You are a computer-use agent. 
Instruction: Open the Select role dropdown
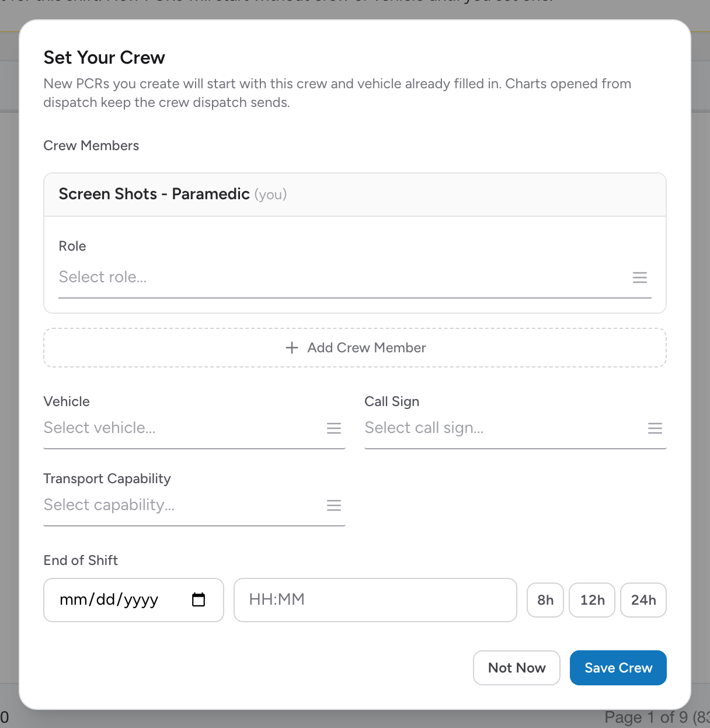coord(355,278)
